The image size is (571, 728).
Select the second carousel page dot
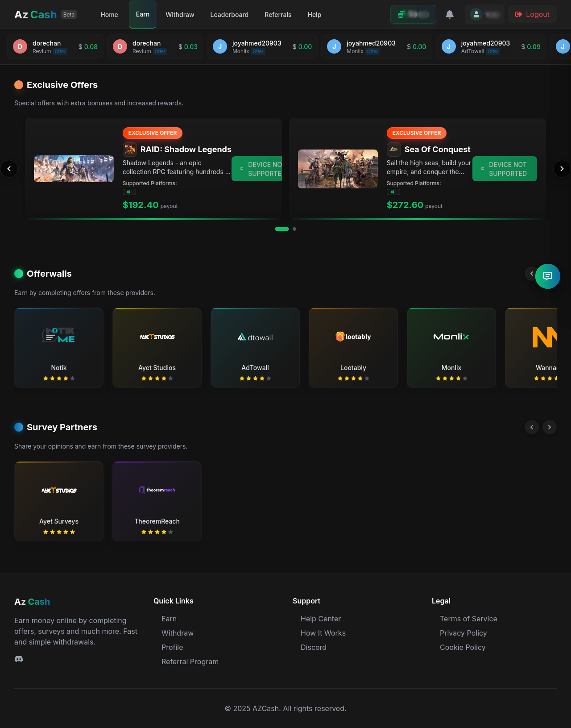pos(294,229)
